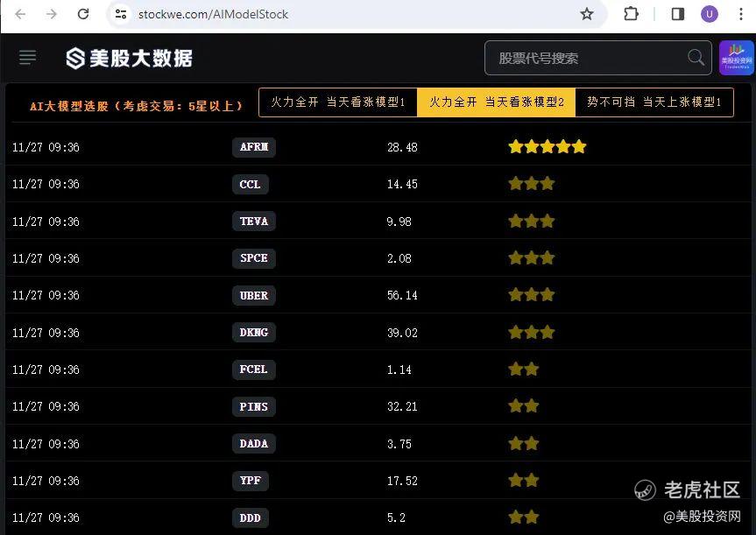
Task: Click the SPCE price 2.08
Action: pyautogui.click(x=399, y=258)
